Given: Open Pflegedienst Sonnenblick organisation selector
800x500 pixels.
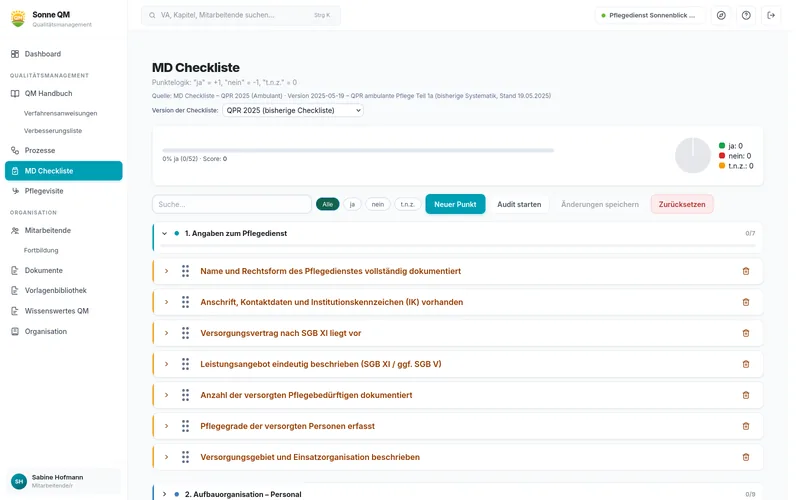Looking at the screenshot, I should point(649,15).
